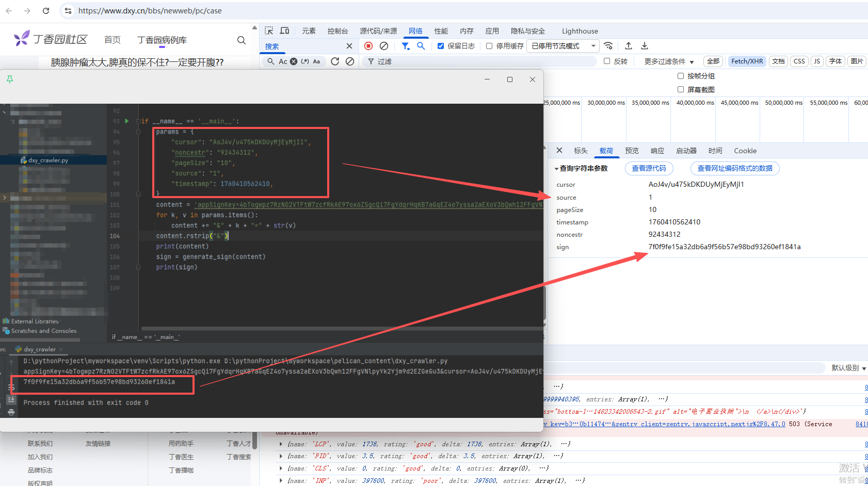Expand the 更多过滤条件 dropdown
The image size is (868, 486).
669,61
